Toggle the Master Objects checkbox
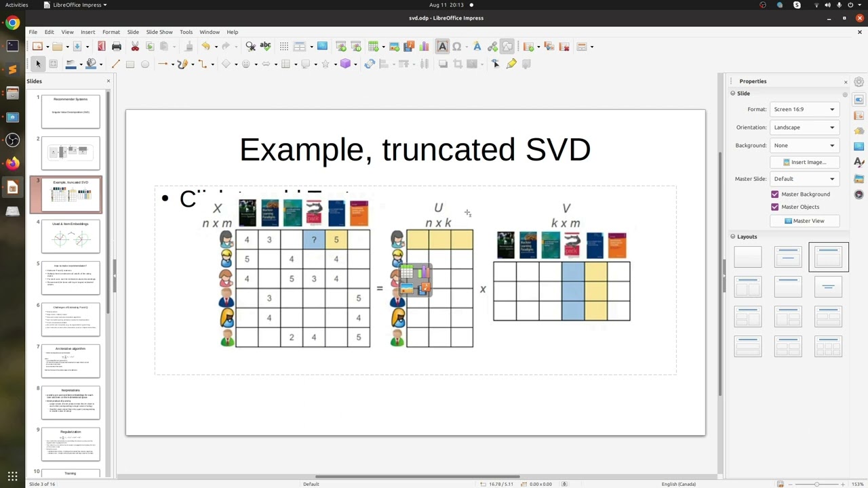This screenshot has width=868, height=488. 775,207
